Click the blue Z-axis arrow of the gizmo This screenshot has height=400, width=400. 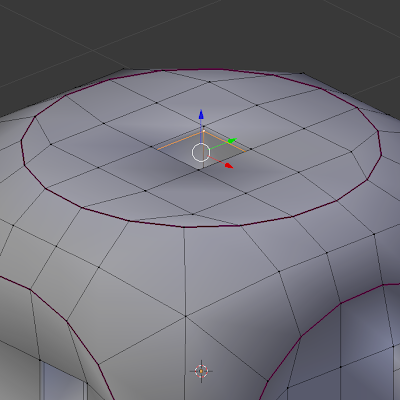pos(201,114)
